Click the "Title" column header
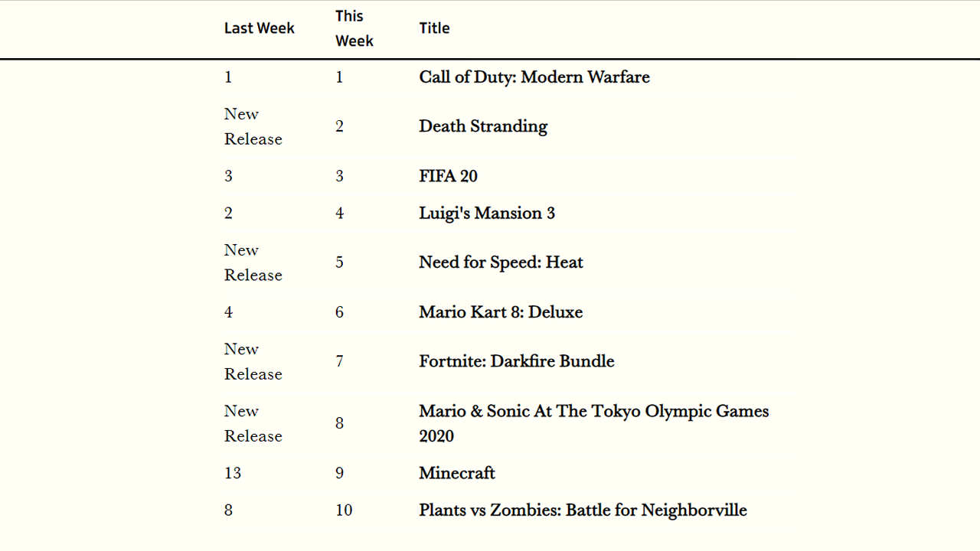Screen dimensions: 980x551 click(x=434, y=28)
